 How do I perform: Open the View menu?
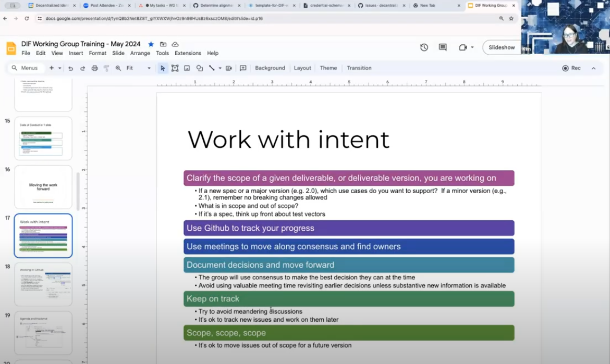click(57, 53)
